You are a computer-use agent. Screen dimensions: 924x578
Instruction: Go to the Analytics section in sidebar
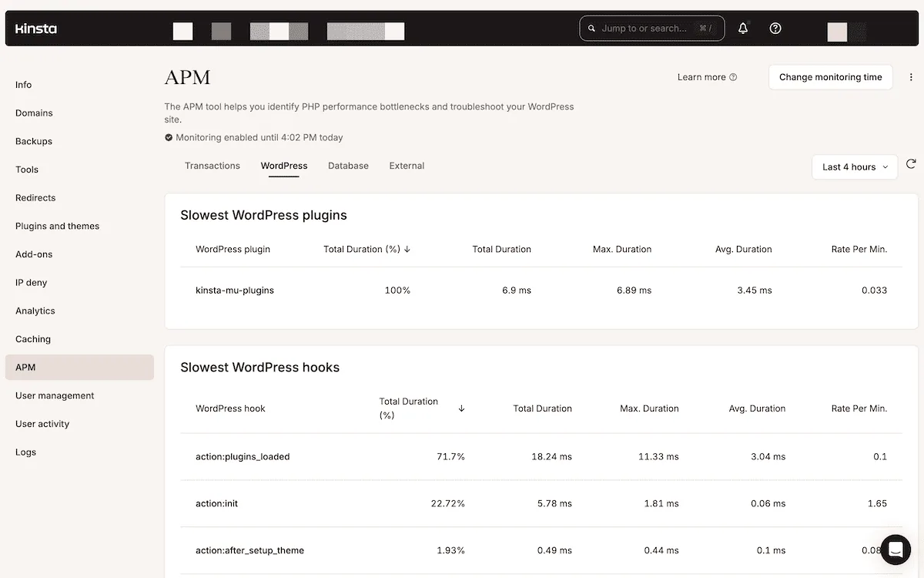[35, 311]
